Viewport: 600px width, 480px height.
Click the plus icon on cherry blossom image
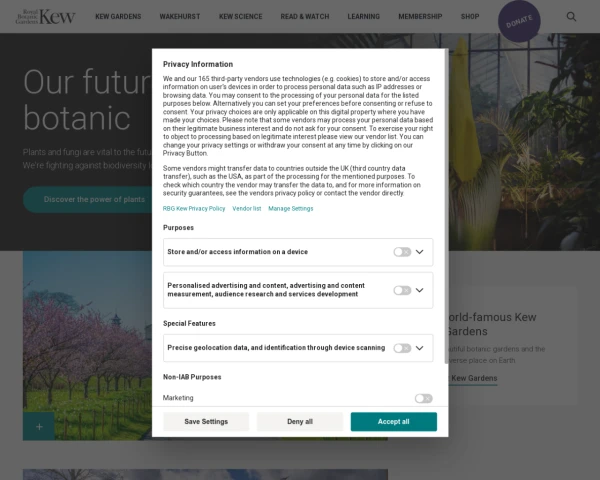click(x=39, y=426)
